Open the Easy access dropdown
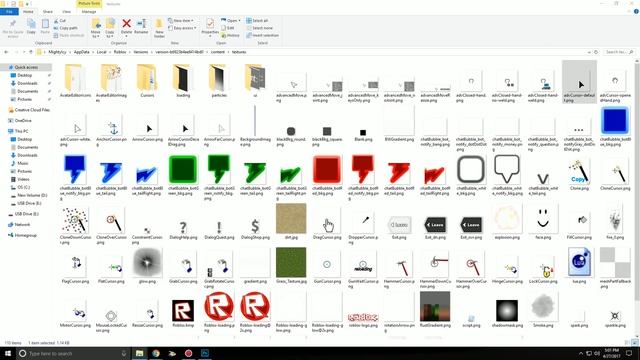 click(182, 28)
